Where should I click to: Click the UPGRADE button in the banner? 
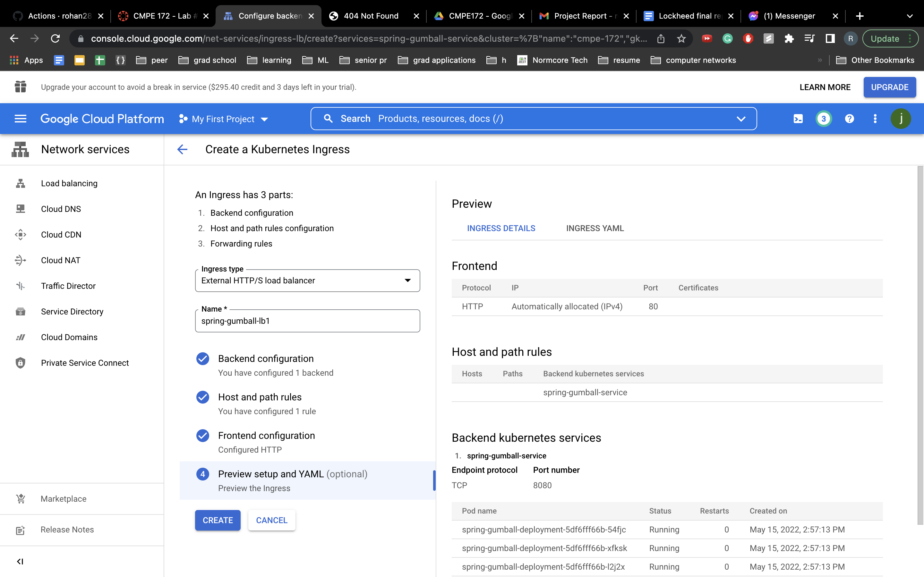pos(889,87)
